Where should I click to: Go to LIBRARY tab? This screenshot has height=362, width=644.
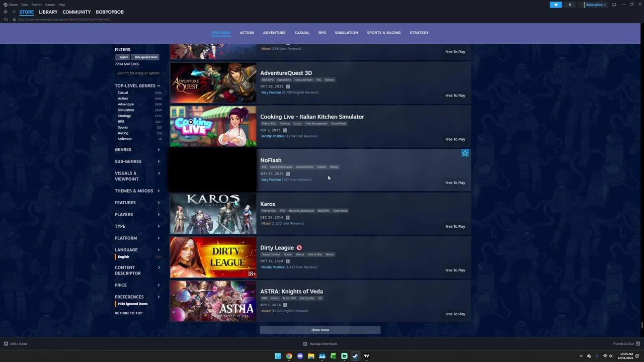tap(48, 12)
